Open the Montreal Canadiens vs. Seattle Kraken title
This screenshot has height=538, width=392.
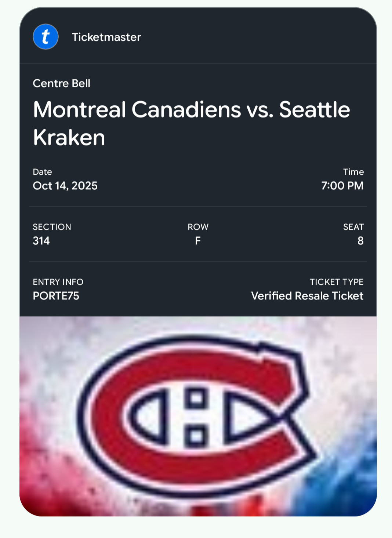coord(191,123)
